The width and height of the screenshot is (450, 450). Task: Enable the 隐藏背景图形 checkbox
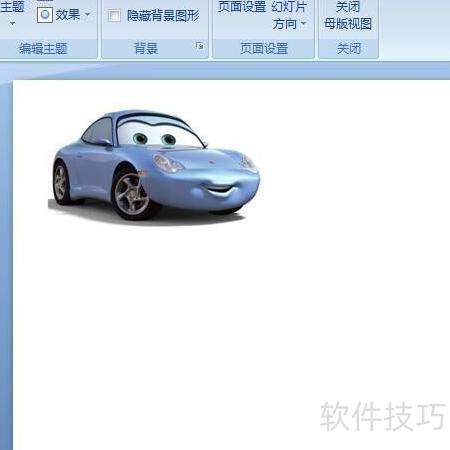pos(114,16)
